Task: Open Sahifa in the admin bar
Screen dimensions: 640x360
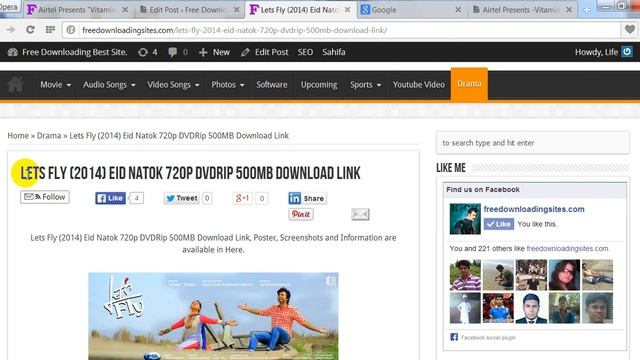Action: point(333,52)
